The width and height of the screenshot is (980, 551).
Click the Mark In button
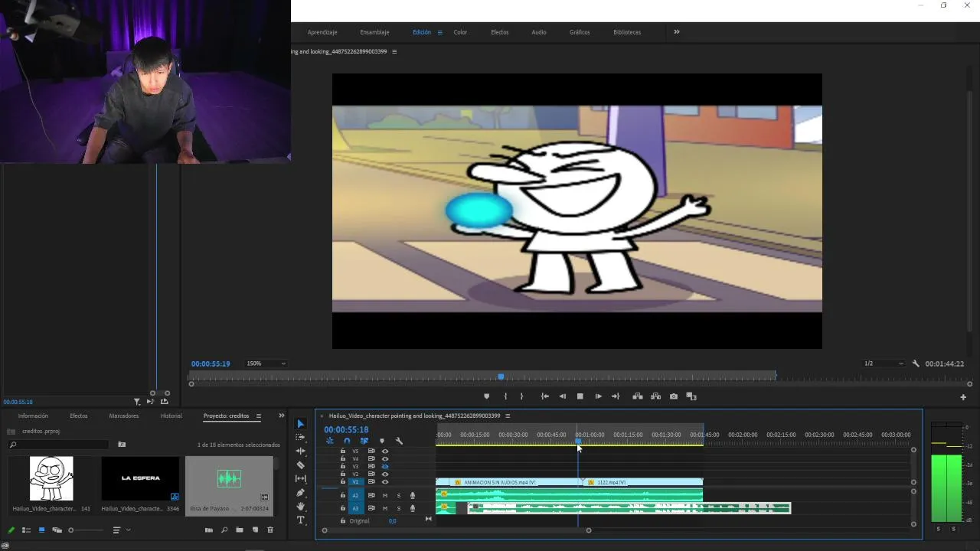[505, 396]
